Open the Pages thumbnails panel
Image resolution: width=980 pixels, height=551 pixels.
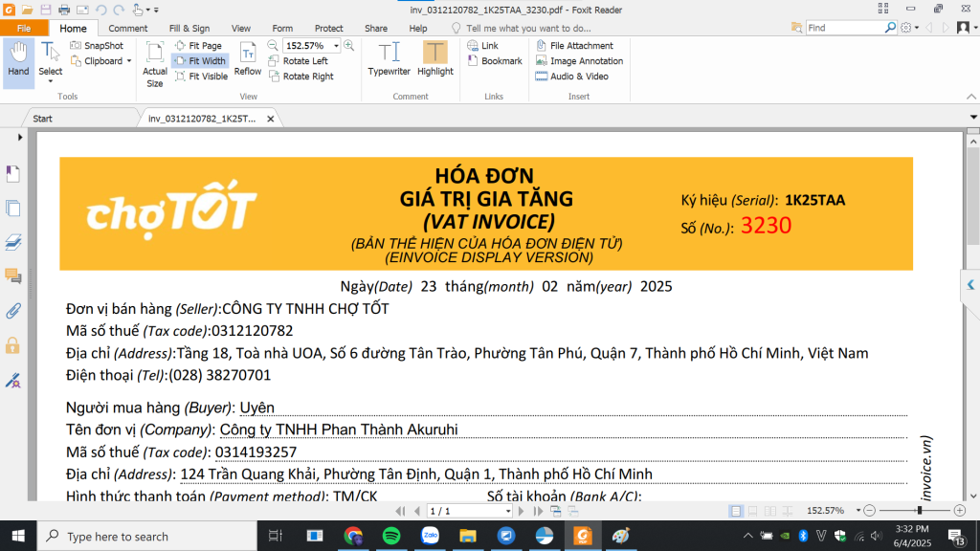13,208
